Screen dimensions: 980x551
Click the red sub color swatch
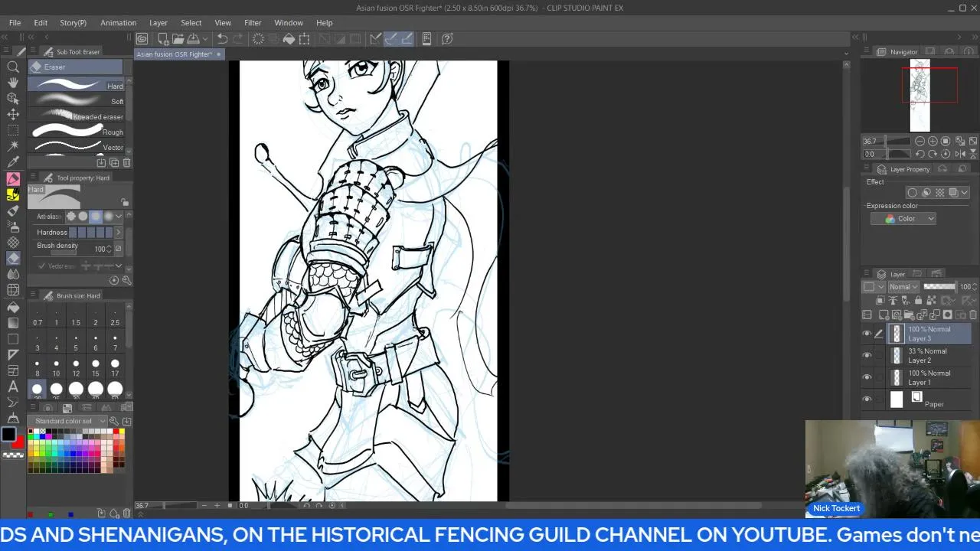(18, 442)
